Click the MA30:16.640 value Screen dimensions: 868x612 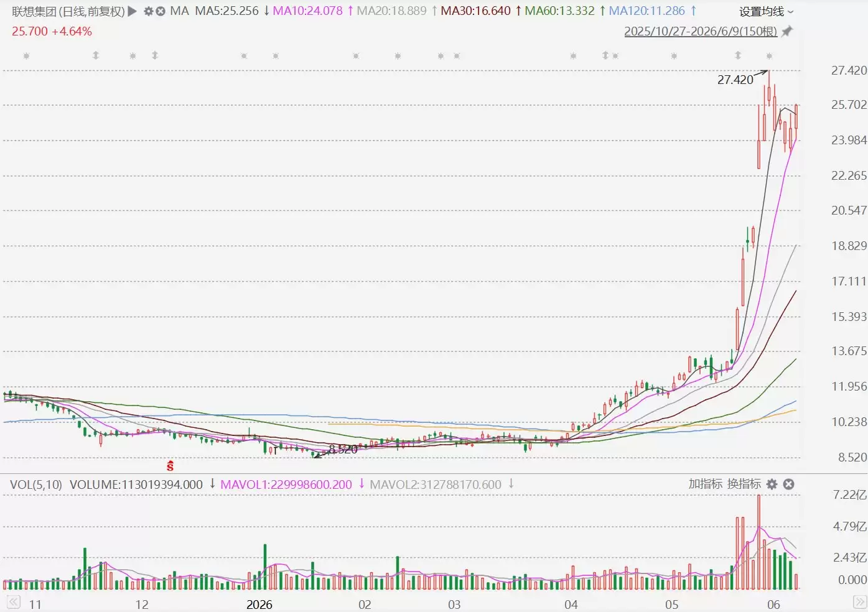coord(475,11)
